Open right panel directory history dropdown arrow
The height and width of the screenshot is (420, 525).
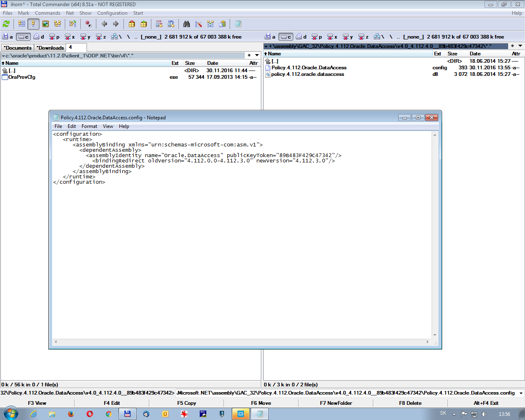520,46
